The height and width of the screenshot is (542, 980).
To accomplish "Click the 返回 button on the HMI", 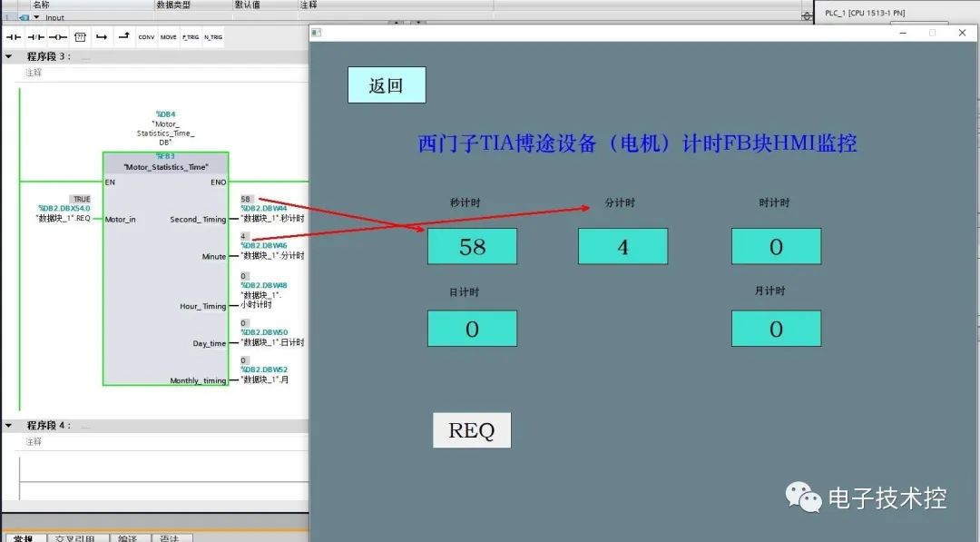I will point(387,85).
